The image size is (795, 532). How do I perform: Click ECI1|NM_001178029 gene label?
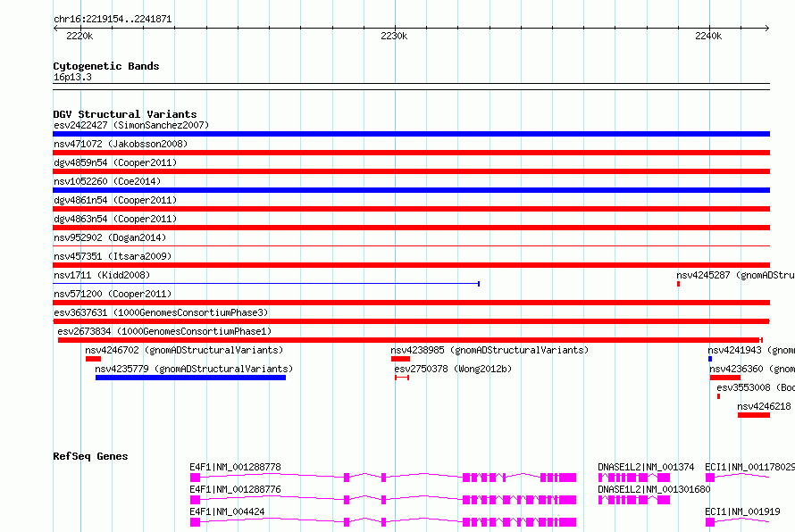pyautogui.click(x=749, y=467)
